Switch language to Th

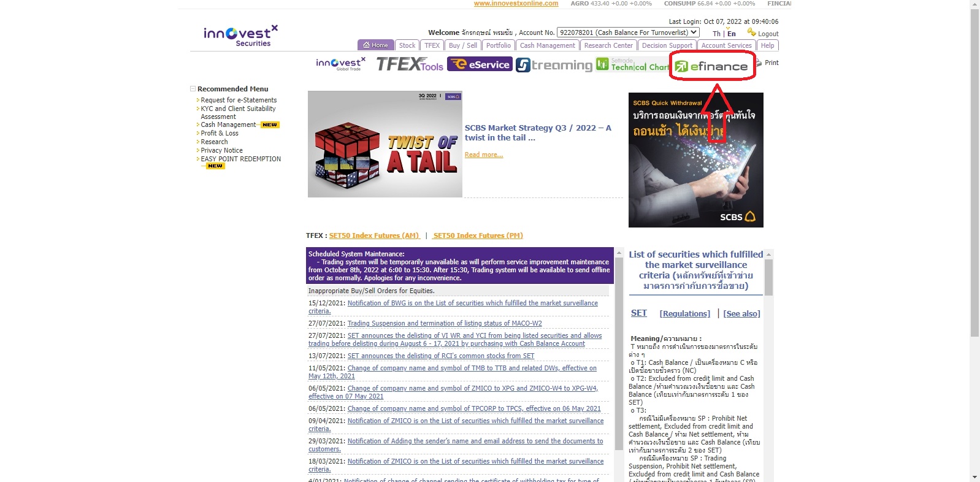(716, 34)
